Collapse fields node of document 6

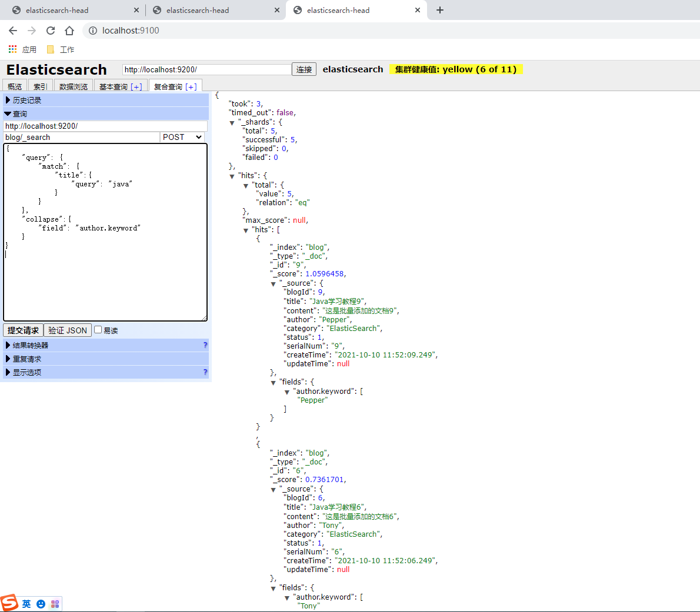tap(273, 588)
